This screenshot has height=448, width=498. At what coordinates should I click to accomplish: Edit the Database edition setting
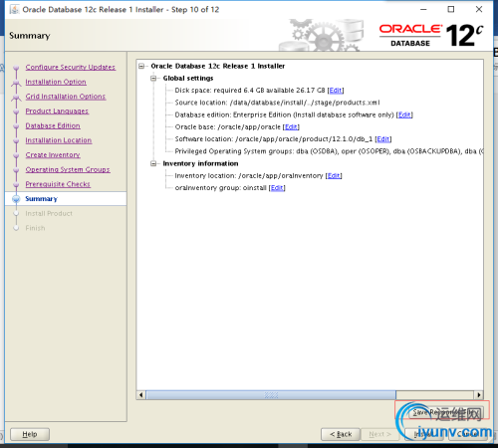click(404, 114)
